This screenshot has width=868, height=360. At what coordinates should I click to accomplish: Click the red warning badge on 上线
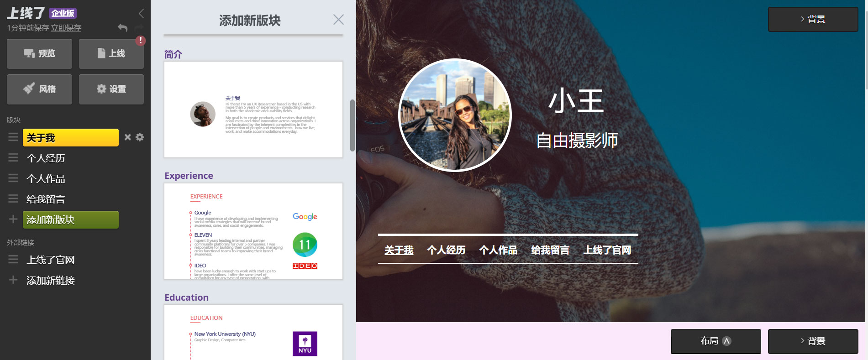click(x=141, y=41)
